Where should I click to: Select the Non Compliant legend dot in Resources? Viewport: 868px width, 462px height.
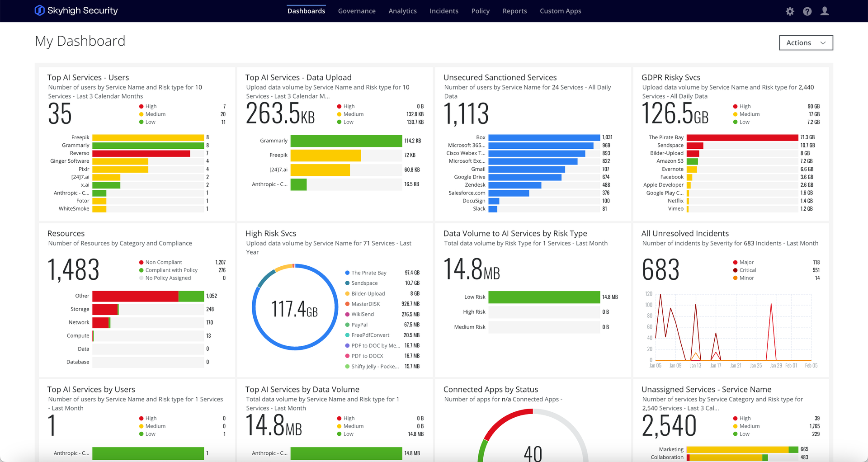(x=142, y=262)
